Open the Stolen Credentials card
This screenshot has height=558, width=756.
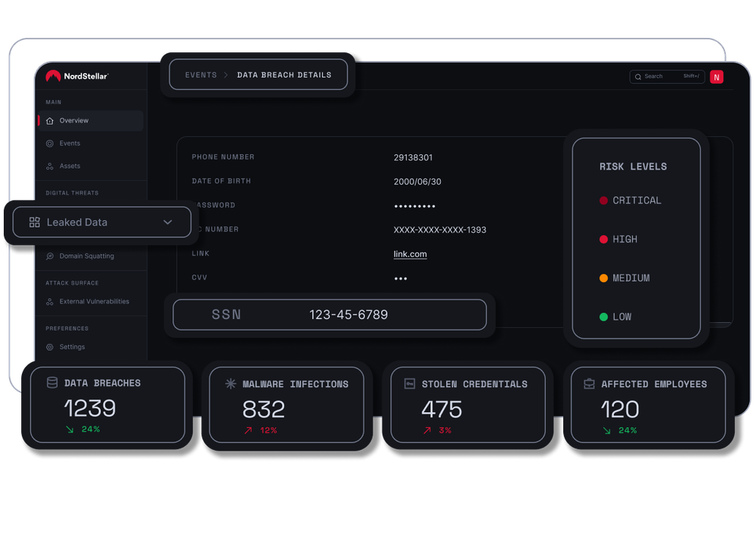pyautogui.click(x=467, y=405)
